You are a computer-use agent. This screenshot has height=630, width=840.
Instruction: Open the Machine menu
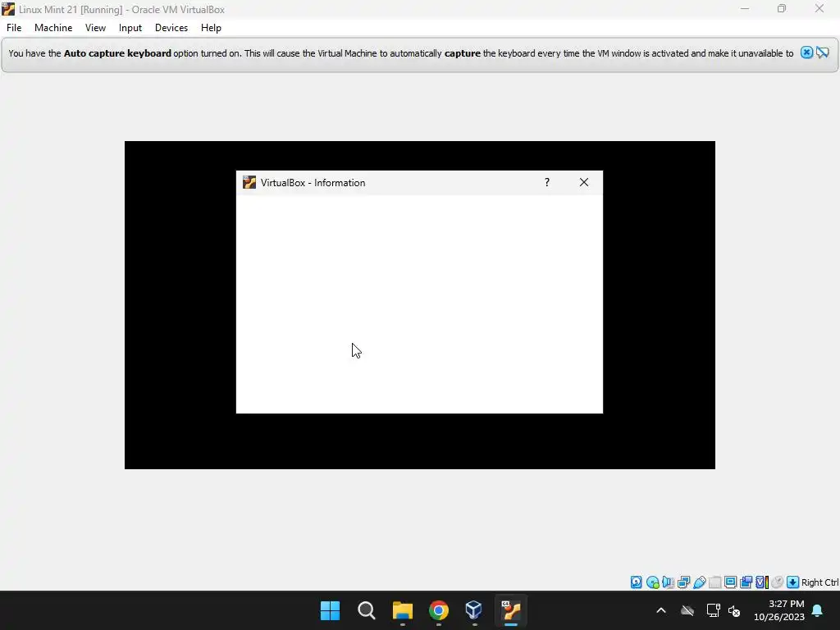[53, 28]
